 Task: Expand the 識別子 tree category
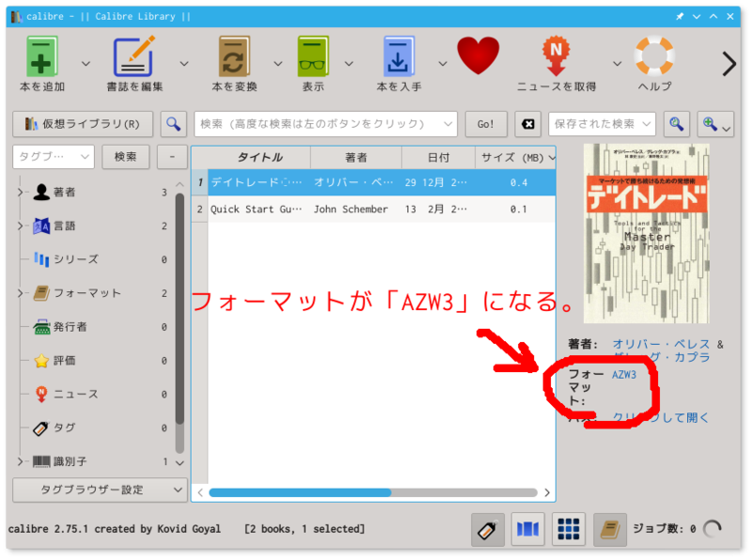[x=20, y=461]
